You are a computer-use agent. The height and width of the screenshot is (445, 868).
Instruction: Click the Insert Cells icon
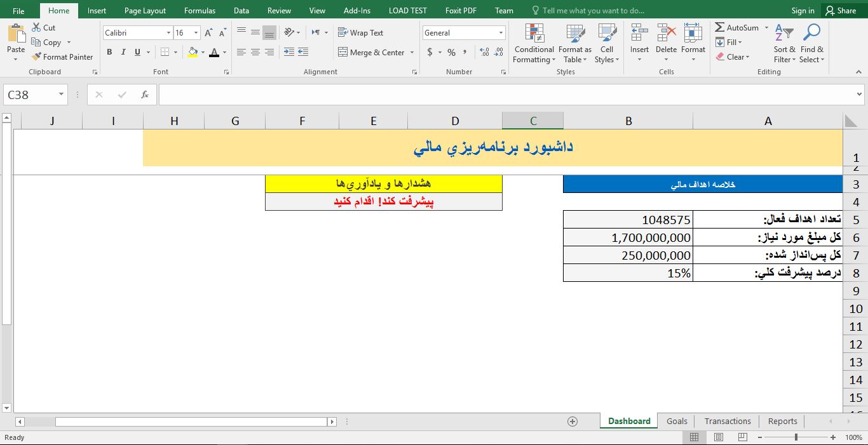click(639, 38)
